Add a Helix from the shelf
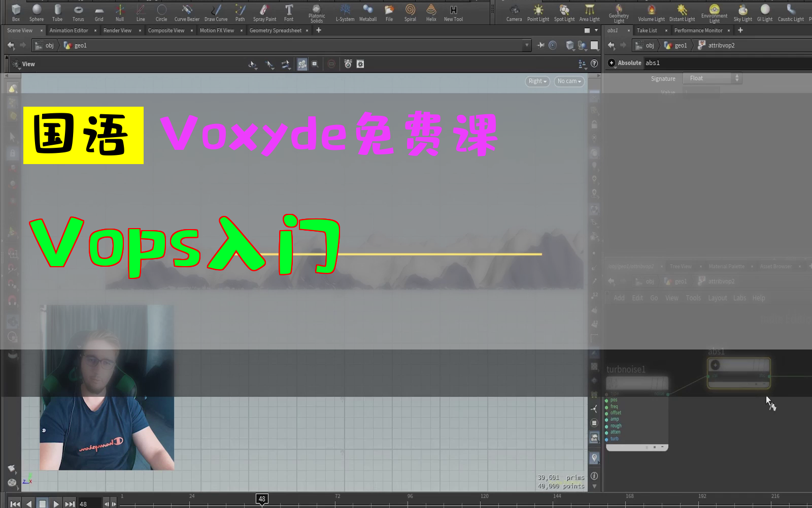The width and height of the screenshot is (812, 508). click(431, 13)
